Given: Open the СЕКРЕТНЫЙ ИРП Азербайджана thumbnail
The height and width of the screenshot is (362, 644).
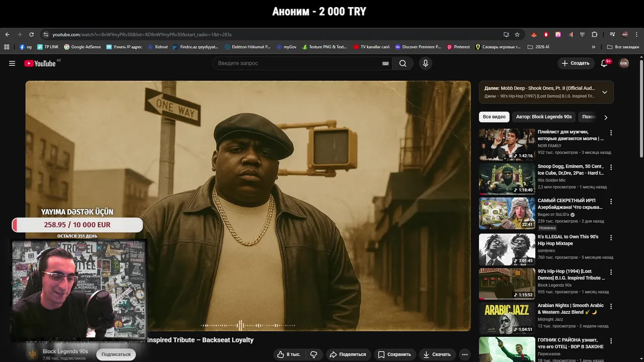Looking at the screenshot, I should point(507,213).
